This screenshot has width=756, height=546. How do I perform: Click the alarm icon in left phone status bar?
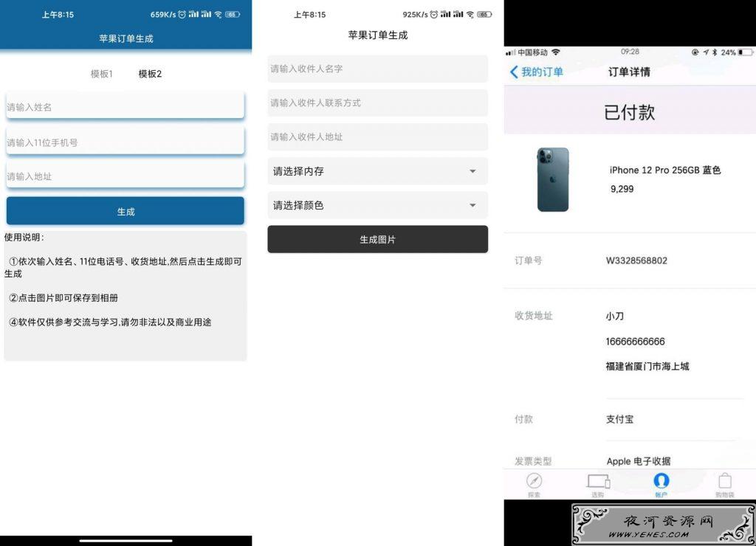[182, 15]
